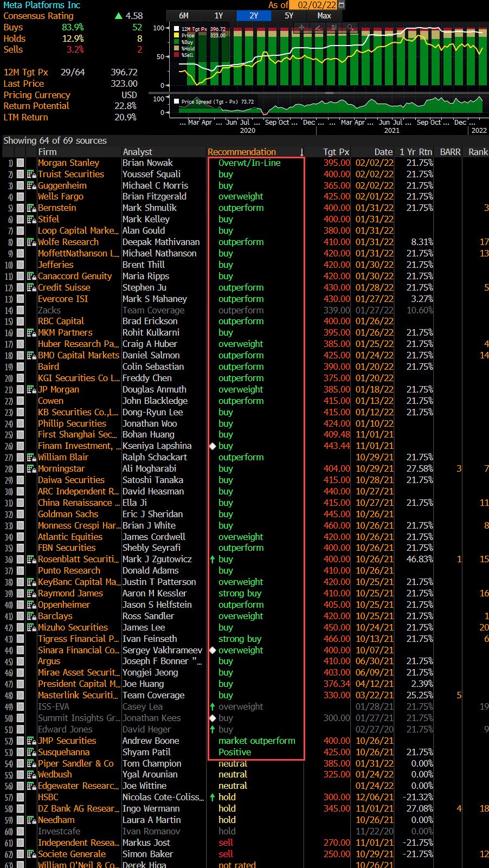The width and height of the screenshot is (489, 868).
Task: Open the locked model icon for Truist Securities
Action: coord(31,175)
